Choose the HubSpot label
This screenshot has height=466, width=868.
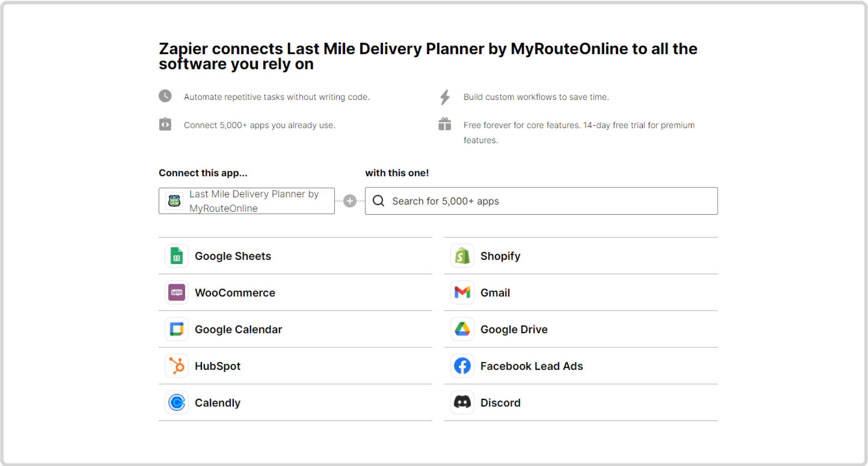[x=218, y=366]
